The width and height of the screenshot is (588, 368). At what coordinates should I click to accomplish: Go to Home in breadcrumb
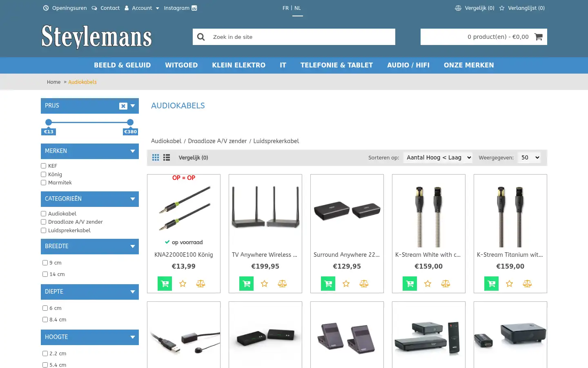tap(53, 82)
